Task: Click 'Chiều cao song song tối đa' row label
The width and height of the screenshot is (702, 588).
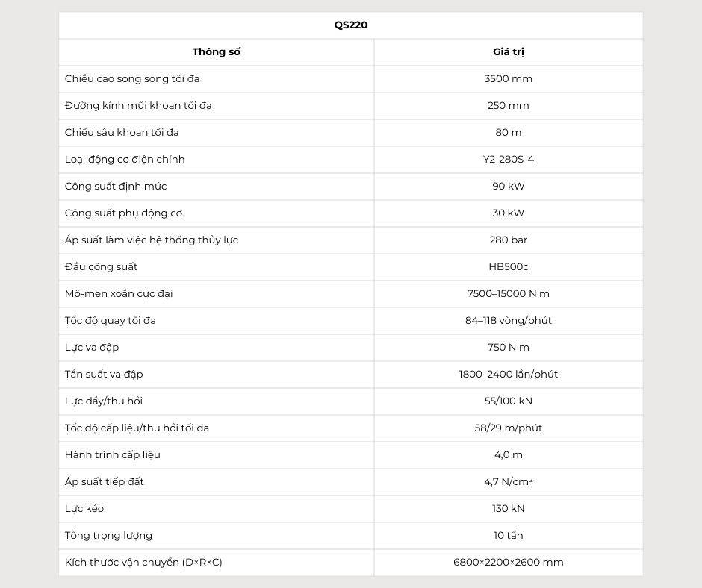Action: coord(132,78)
